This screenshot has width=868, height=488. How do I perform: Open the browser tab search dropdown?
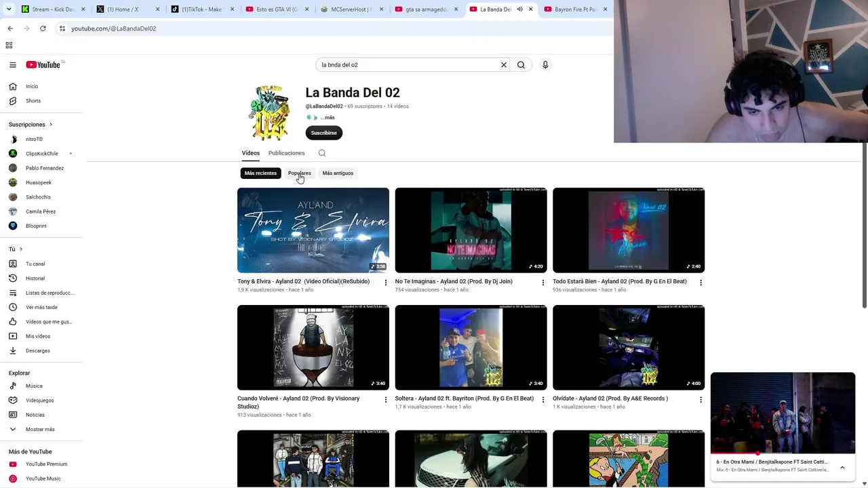(9, 9)
